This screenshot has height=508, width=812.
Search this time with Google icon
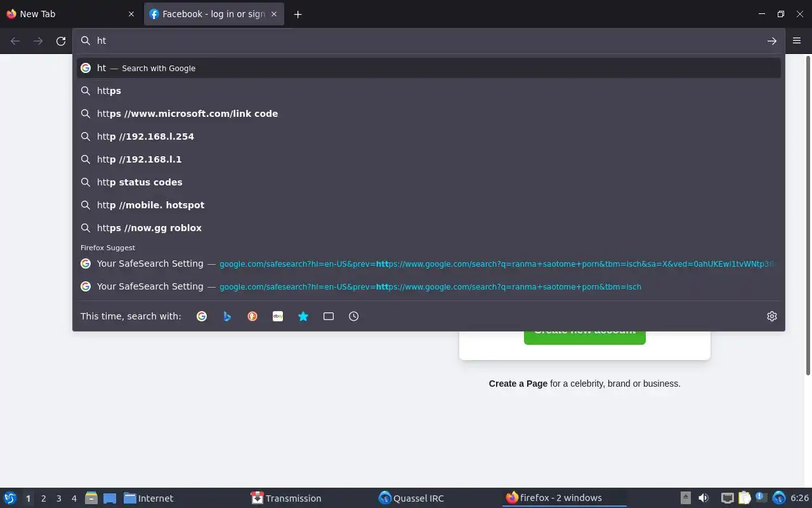click(202, 316)
